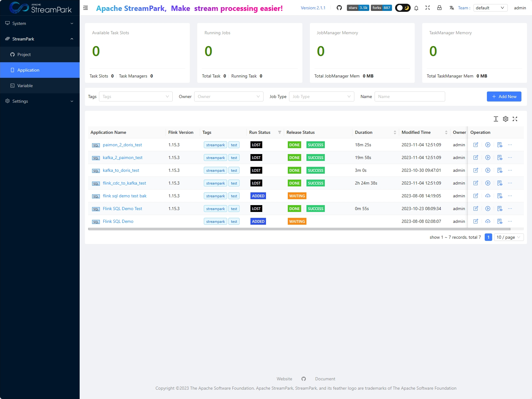The image size is (532, 399).
Task: Change language with translate icon
Action: [x=452, y=8]
